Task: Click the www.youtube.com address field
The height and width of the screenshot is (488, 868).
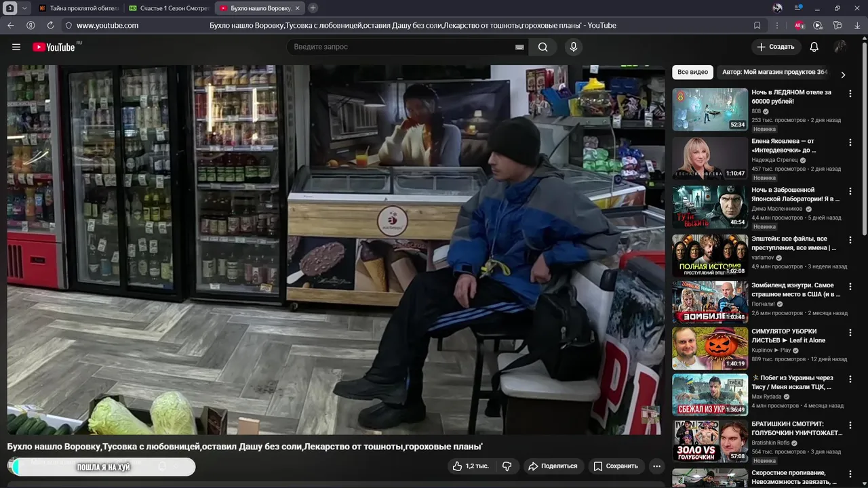Action: [107, 25]
